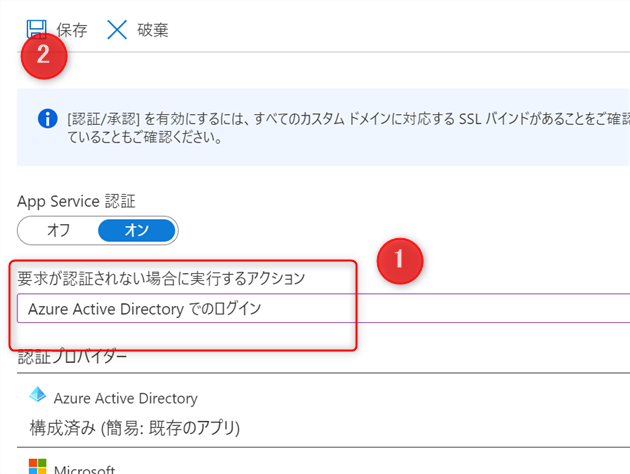Viewport: 630px width, 474px height.
Task: Open the Azure Active Directory provider row
Action: click(323, 410)
